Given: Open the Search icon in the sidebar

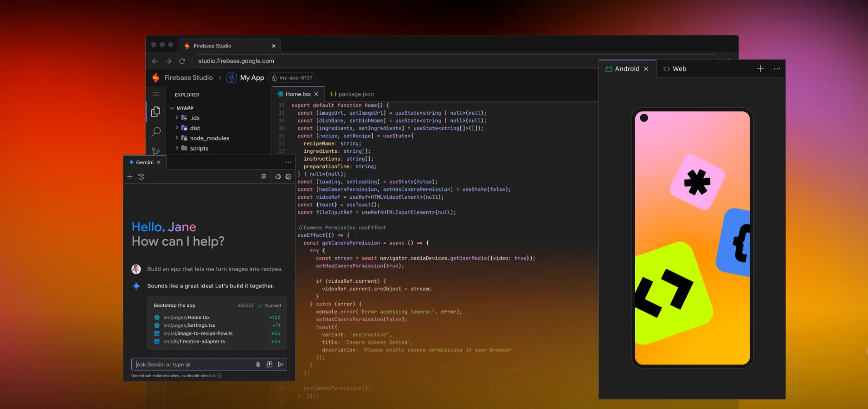Looking at the screenshot, I should [x=156, y=132].
